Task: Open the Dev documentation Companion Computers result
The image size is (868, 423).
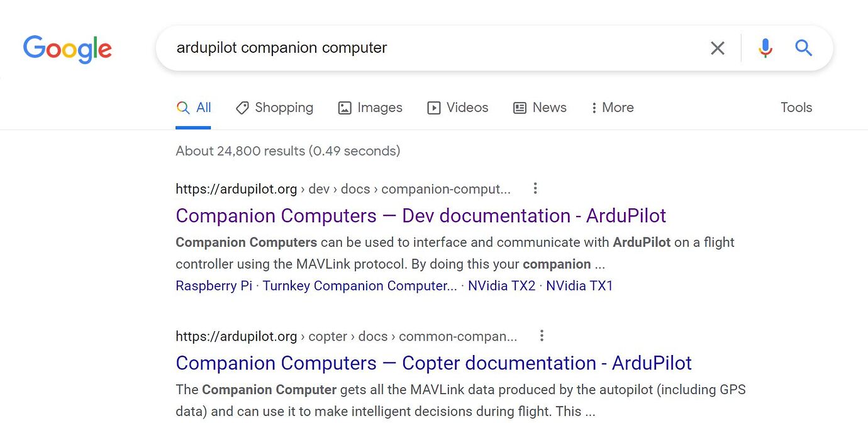Action: pos(420,215)
